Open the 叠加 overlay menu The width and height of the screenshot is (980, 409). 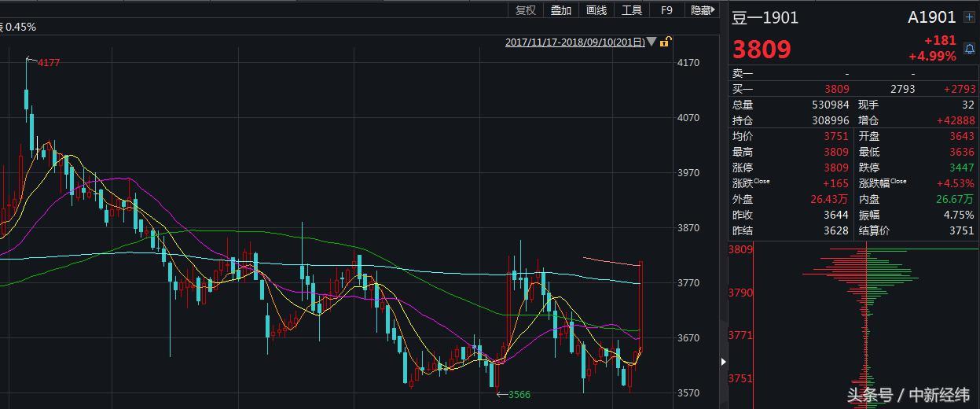(561, 10)
